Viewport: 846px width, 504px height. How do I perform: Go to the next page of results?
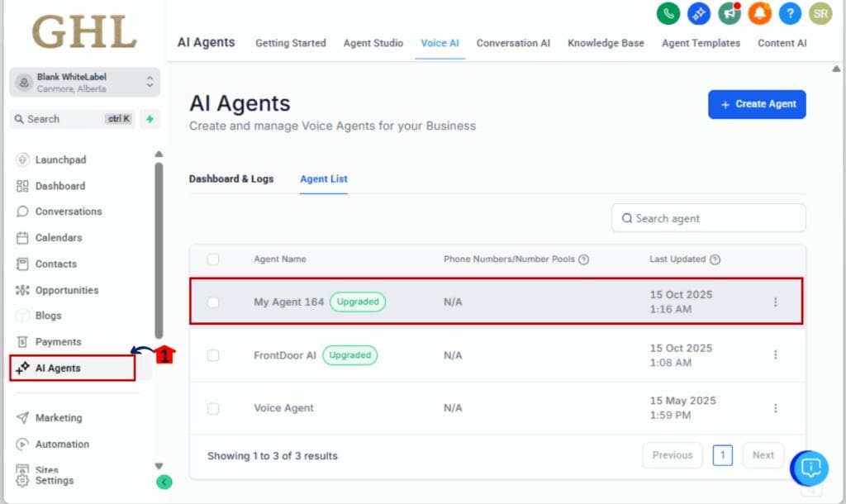click(763, 455)
